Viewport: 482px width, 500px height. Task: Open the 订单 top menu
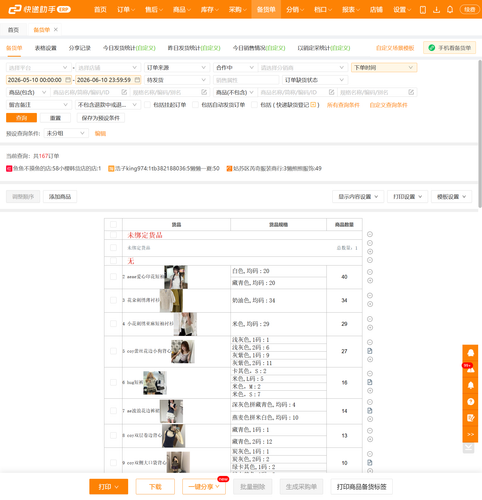(126, 9)
